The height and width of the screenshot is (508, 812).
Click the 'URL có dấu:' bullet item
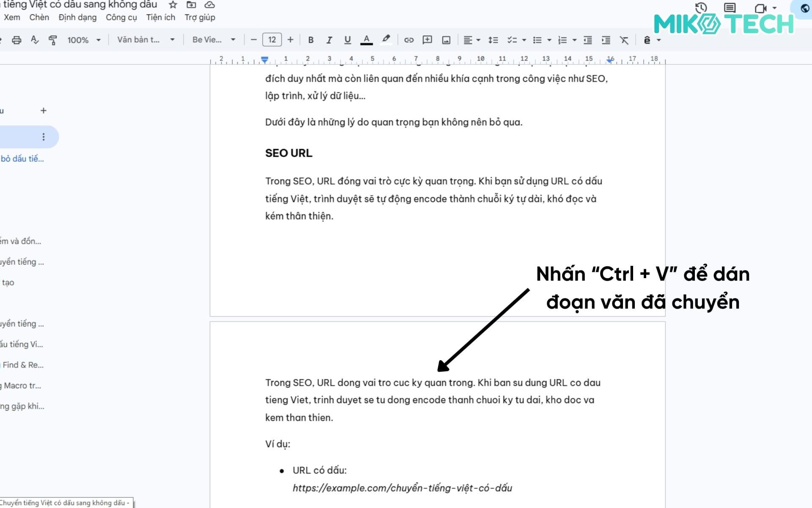(x=320, y=470)
